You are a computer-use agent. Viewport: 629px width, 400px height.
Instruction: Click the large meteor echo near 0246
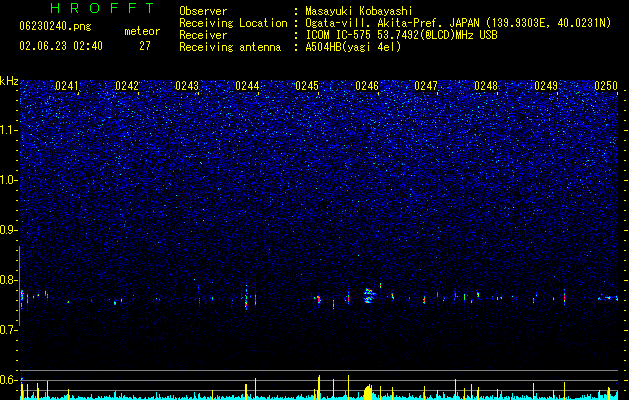click(369, 295)
